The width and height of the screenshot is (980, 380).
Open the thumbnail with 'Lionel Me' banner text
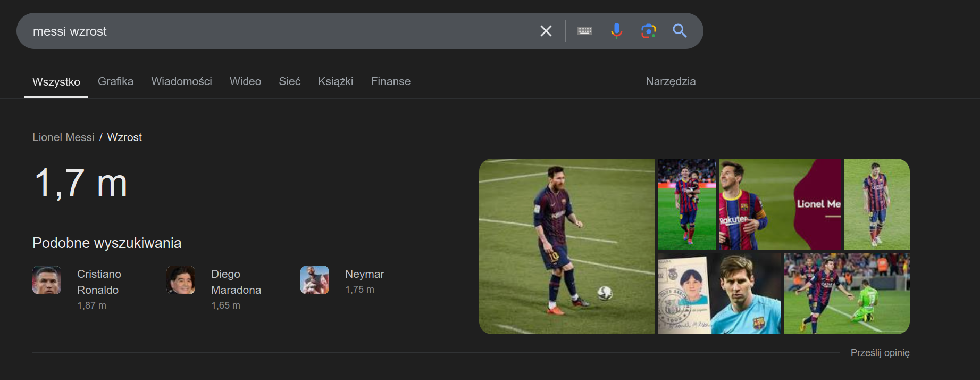tap(780, 204)
